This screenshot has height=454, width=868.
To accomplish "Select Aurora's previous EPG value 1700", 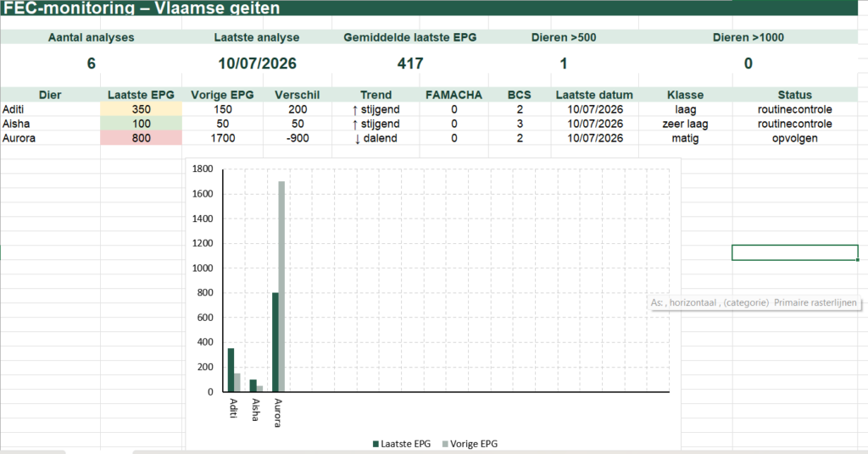I will pyautogui.click(x=223, y=138).
